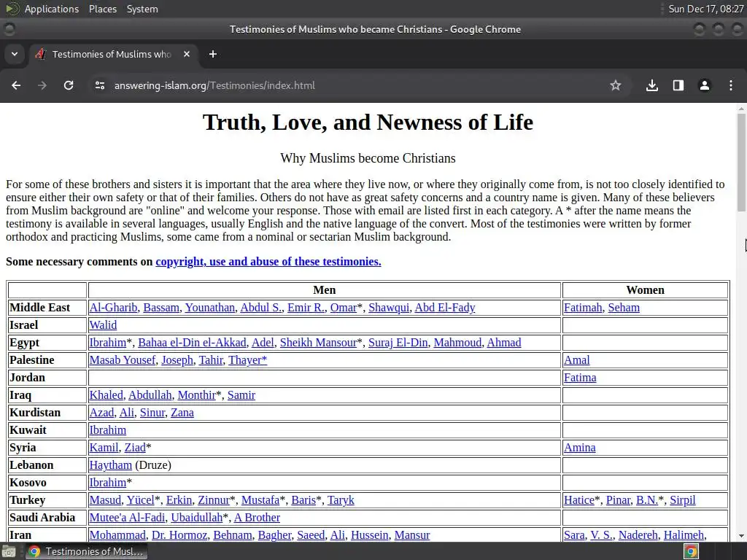Click the clock showing Sun Dec 17
The image size is (747, 560).
click(705, 9)
